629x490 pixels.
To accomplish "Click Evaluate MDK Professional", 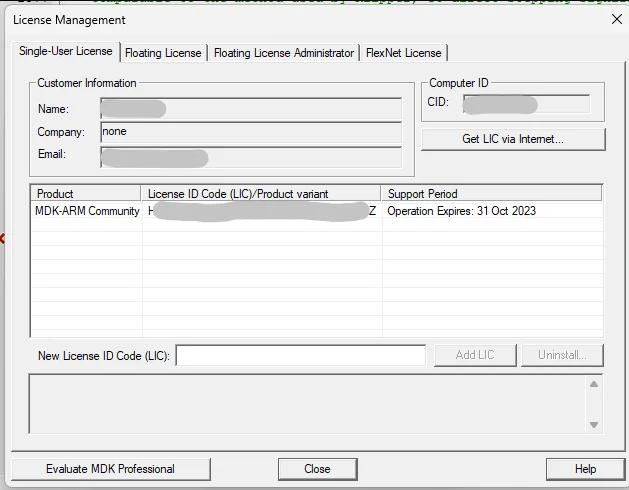I will 111,469.
